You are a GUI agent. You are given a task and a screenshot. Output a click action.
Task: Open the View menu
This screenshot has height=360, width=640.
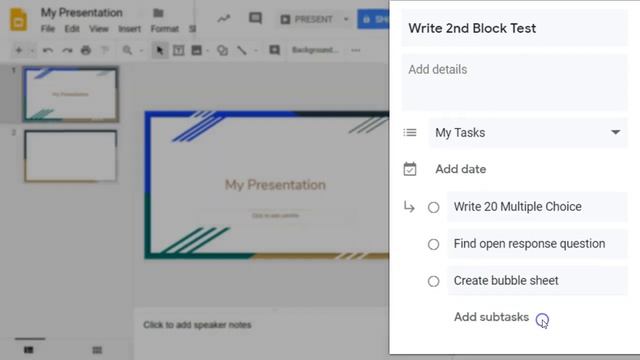(99, 29)
